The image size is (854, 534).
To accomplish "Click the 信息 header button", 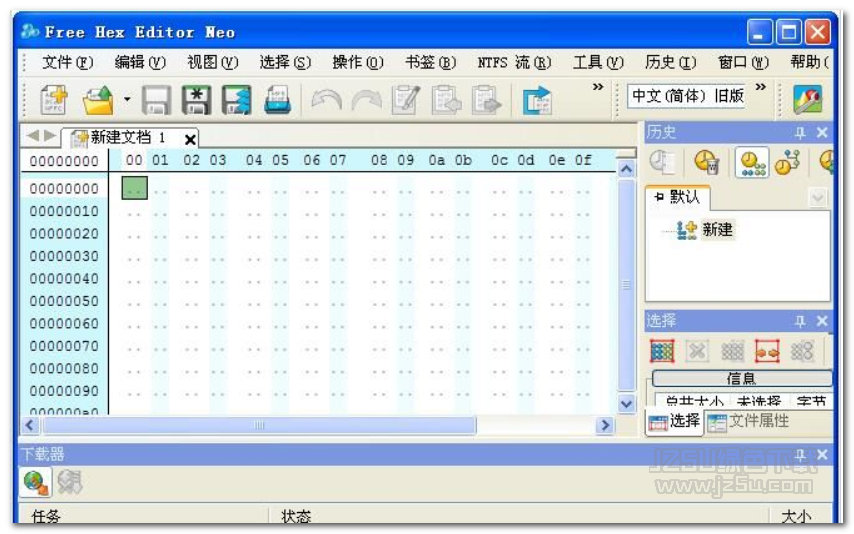I will (742, 378).
